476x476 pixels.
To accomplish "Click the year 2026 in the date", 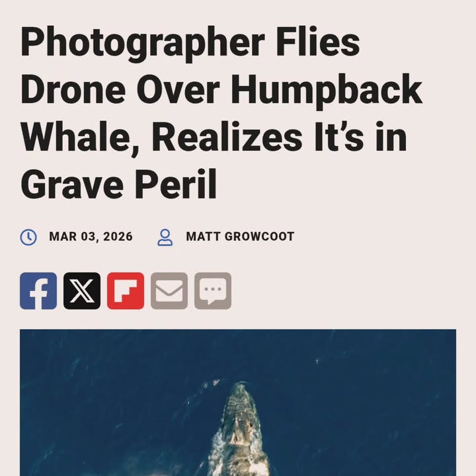I will point(118,237).
